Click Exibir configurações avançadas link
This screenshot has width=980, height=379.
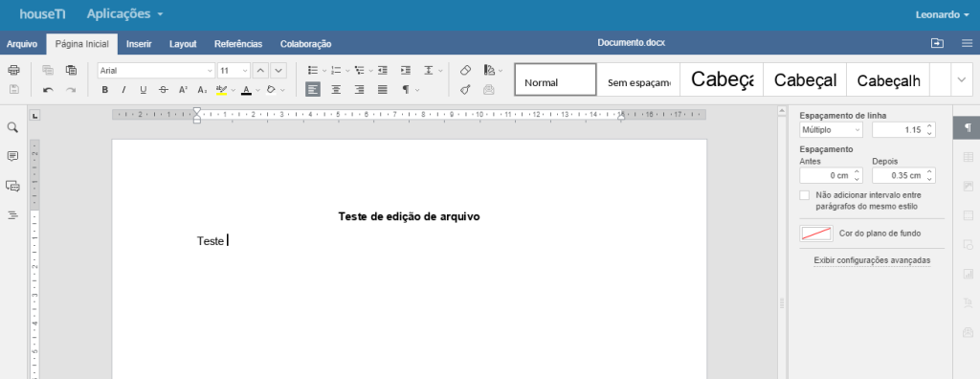(x=872, y=259)
